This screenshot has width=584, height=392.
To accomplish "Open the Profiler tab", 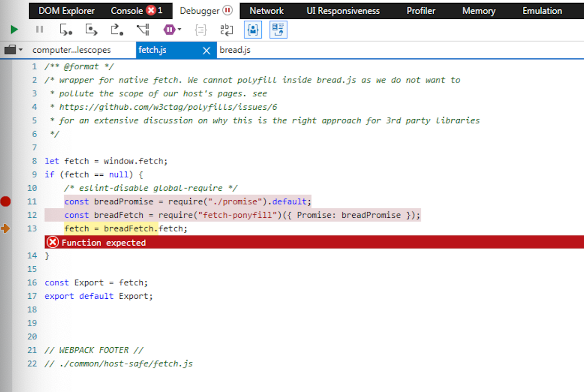I will click(x=421, y=10).
